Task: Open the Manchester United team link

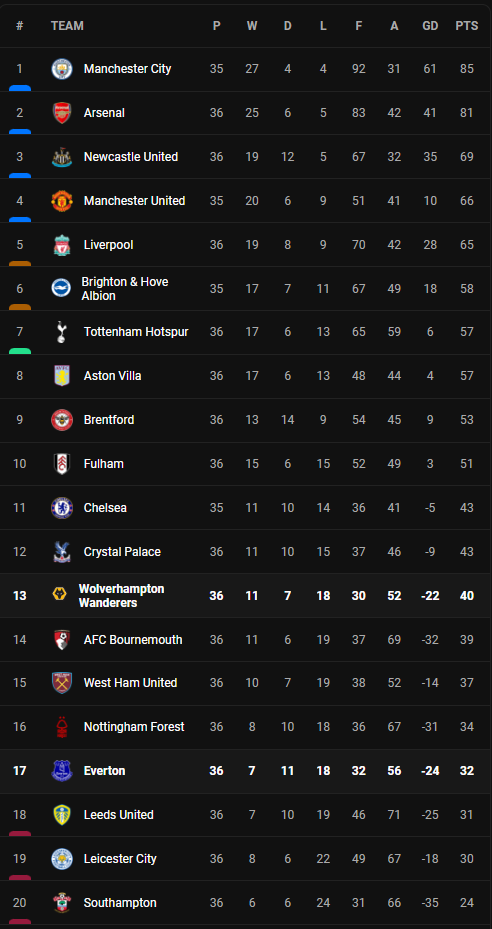Action: coord(135,201)
